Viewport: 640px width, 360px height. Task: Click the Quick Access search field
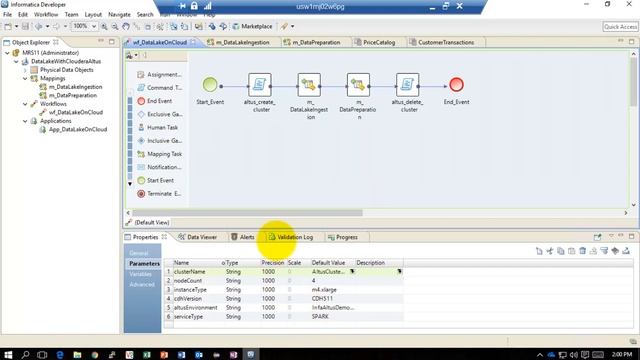[x=620, y=27]
